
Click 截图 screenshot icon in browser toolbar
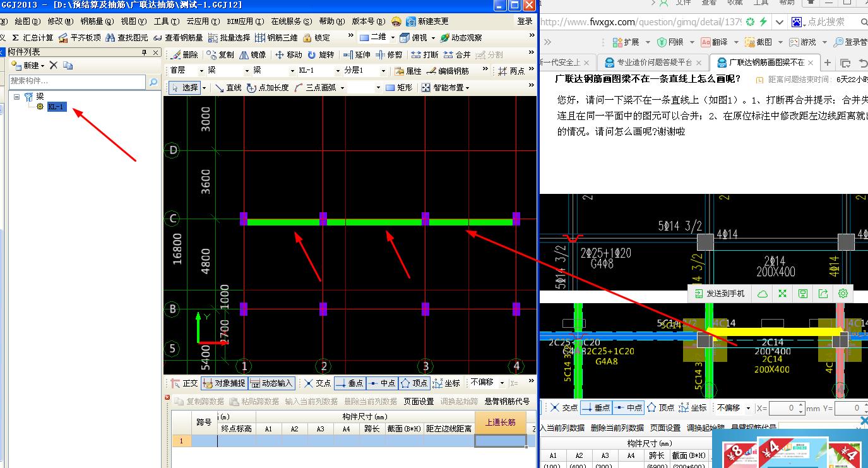coord(758,42)
